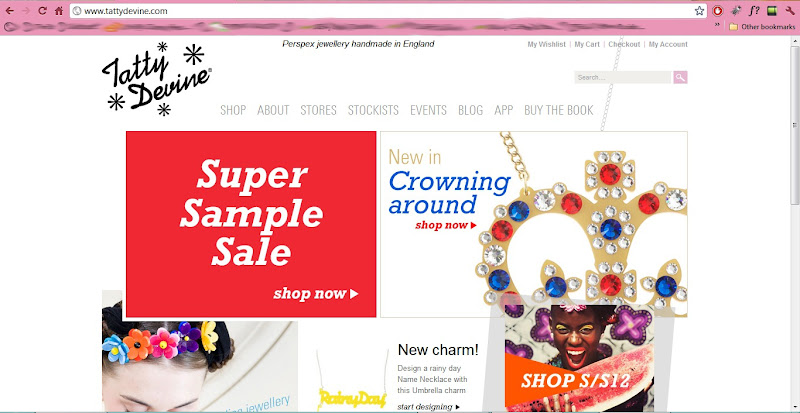The width and height of the screenshot is (800, 413).
Task: Go to browser home icon
Action: pyautogui.click(x=59, y=11)
